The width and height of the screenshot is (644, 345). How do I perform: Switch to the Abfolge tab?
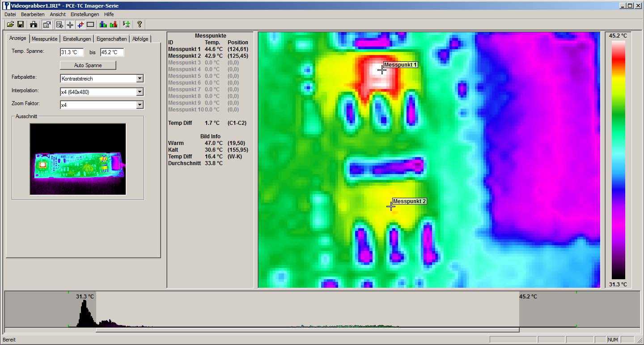(140, 39)
